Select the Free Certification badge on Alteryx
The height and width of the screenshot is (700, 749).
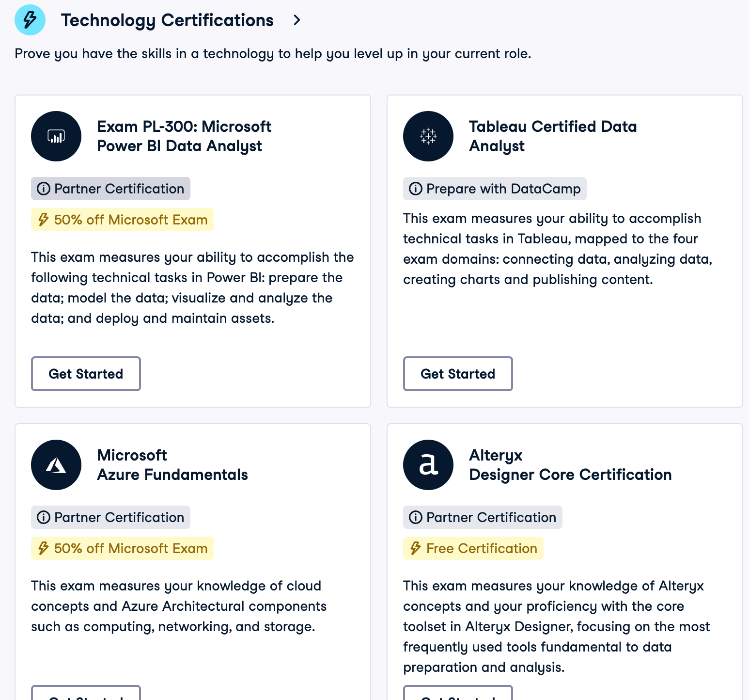[473, 548]
